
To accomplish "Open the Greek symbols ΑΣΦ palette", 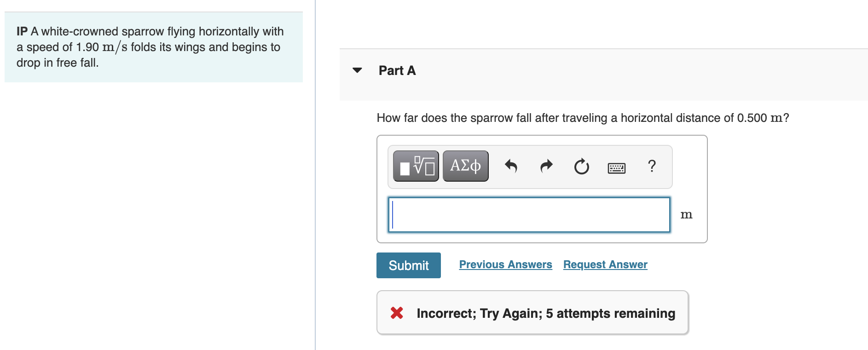I will tap(465, 166).
